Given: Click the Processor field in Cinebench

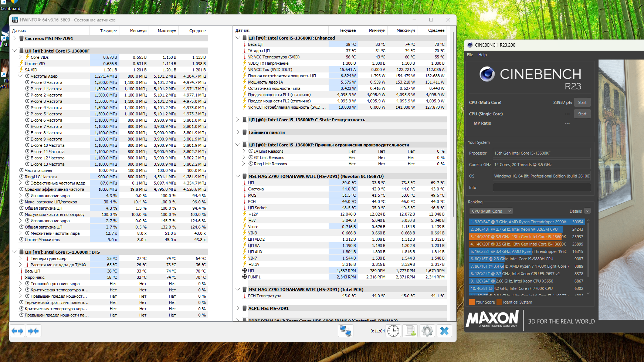Looking at the screenshot, I should [x=542, y=153].
